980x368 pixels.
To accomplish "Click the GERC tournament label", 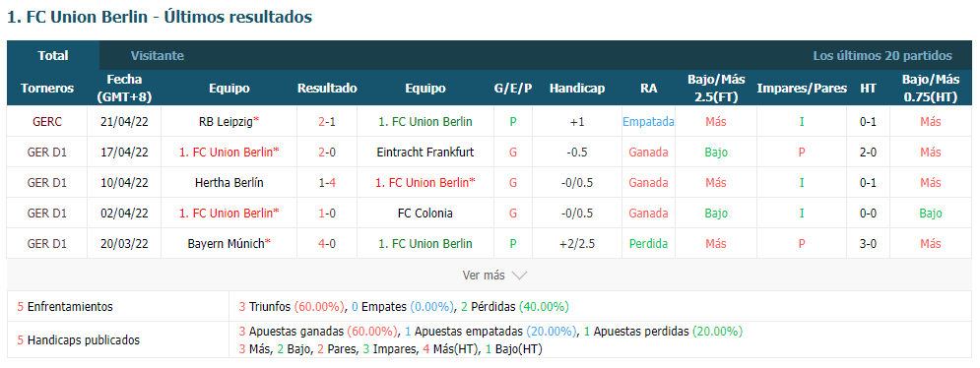I will [x=47, y=122].
